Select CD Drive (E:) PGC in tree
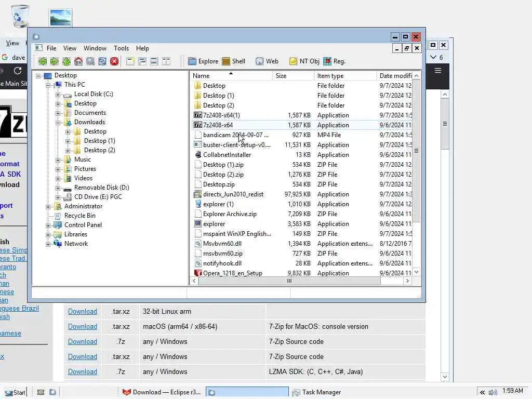This screenshot has height=399, width=532. 98,197
